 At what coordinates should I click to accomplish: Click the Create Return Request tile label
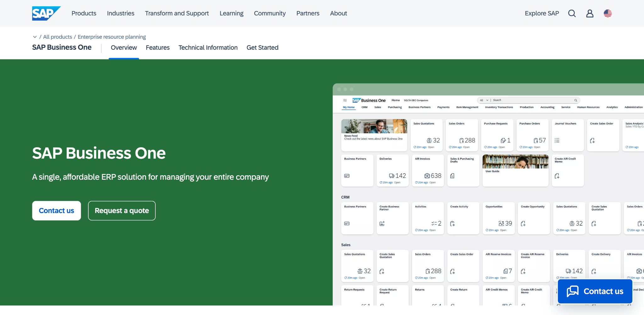pyautogui.click(x=388, y=291)
